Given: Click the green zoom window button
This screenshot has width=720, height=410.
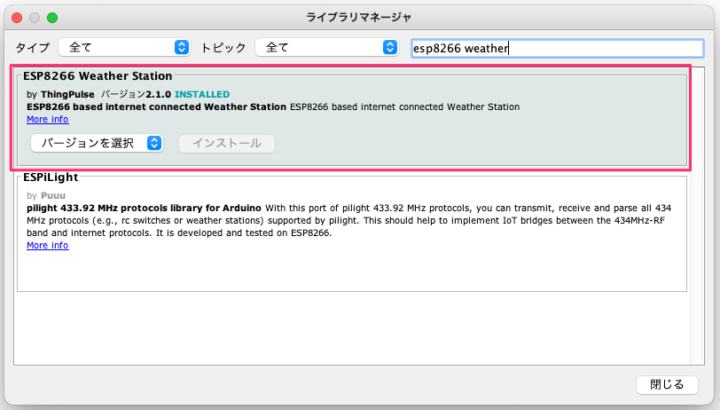Looking at the screenshot, I should tap(52, 17).
